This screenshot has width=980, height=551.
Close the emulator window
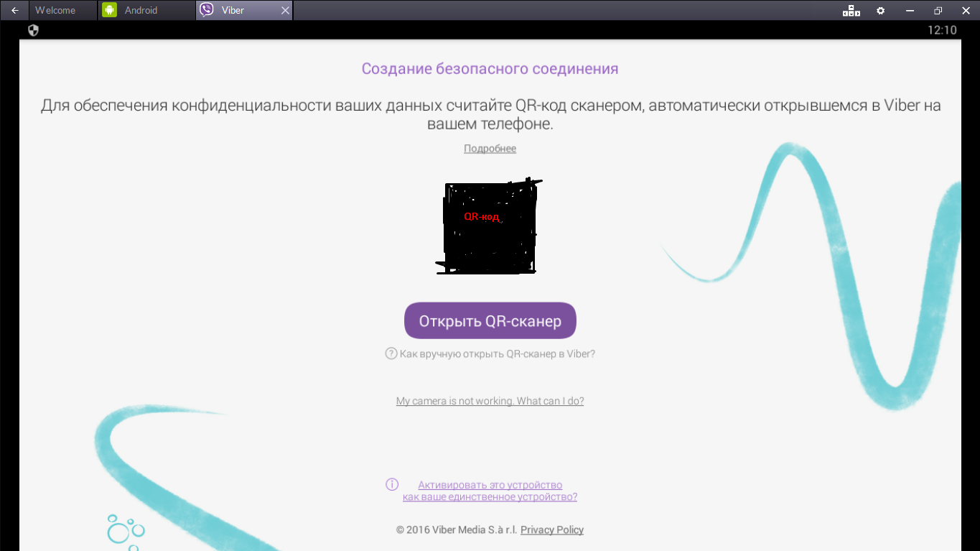coord(966,11)
